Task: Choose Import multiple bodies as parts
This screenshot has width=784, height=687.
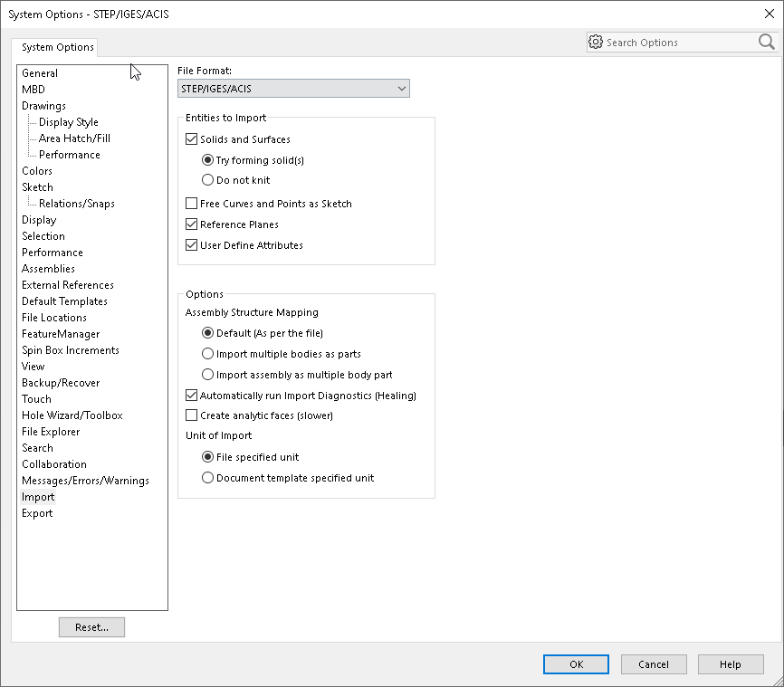Action: [x=207, y=354]
